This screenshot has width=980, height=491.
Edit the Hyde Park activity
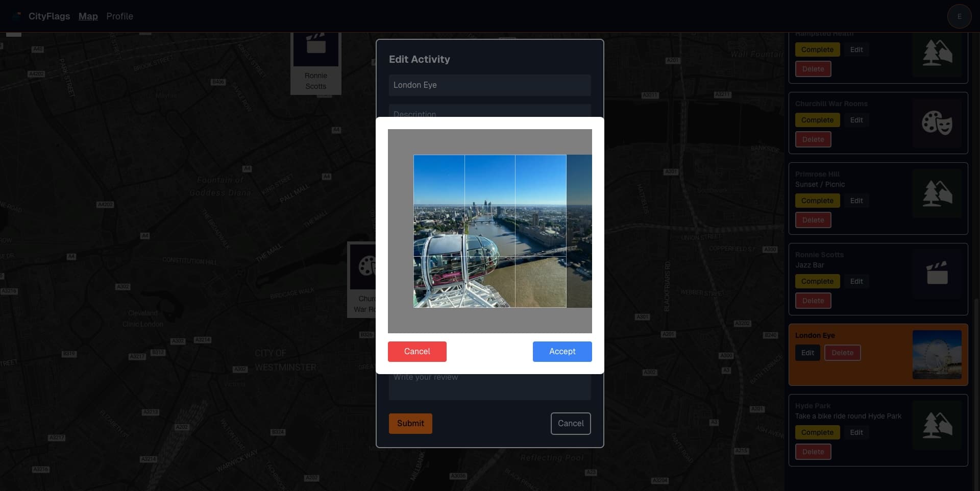click(856, 432)
